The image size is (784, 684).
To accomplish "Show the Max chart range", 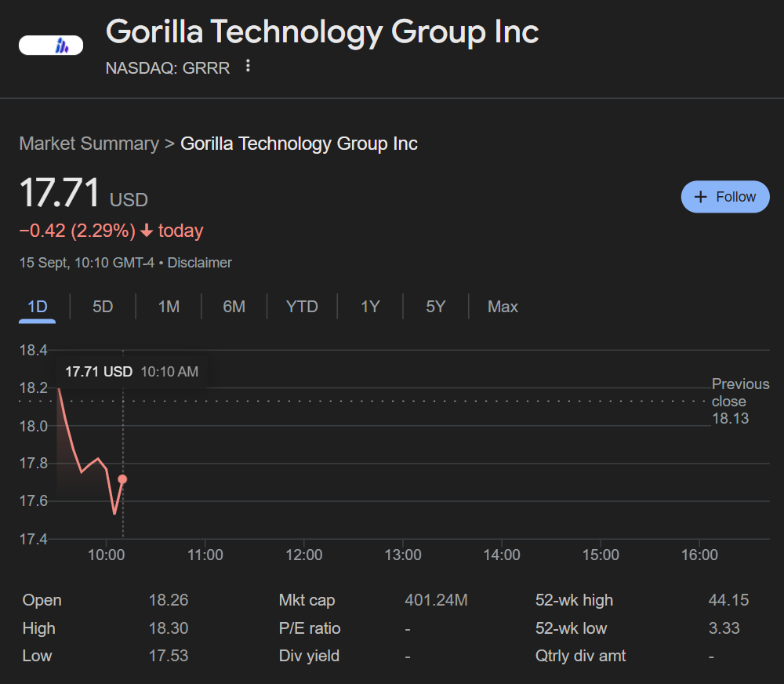I will (x=503, y=307).
